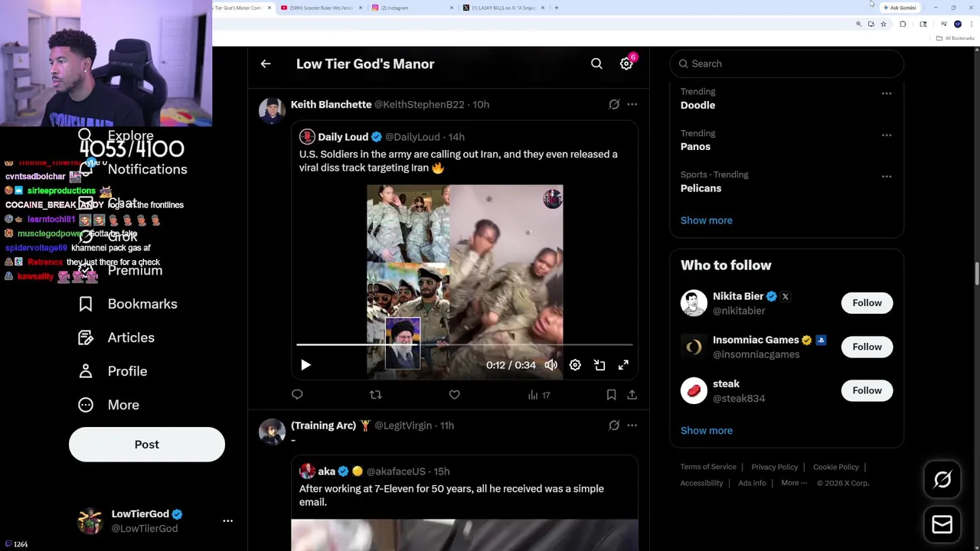Open more options for Panos trend
This screenshot has height=551, width=980.
887,135
